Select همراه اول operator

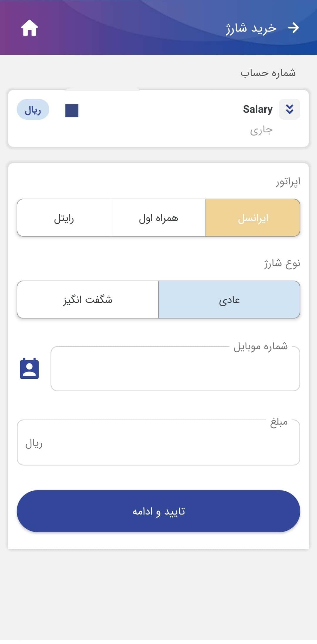point(158,218)
